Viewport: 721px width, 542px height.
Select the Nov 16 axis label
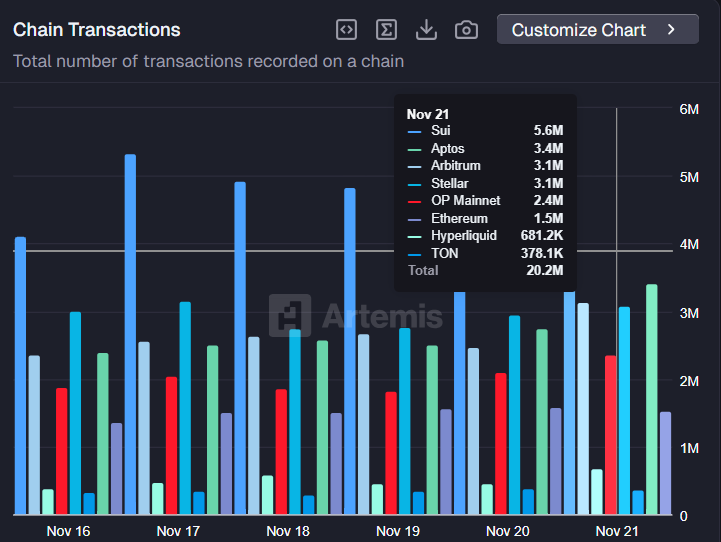click(69, 531)
